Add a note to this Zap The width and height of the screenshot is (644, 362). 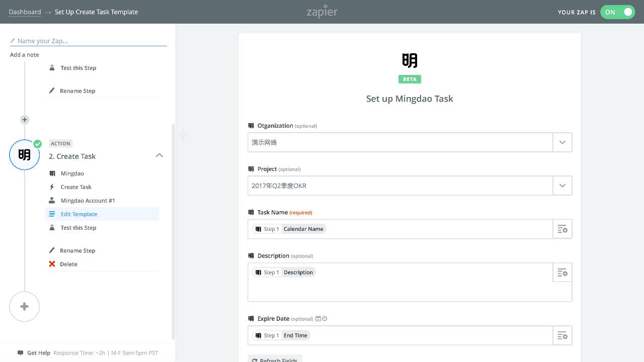[x=24, y=55]
